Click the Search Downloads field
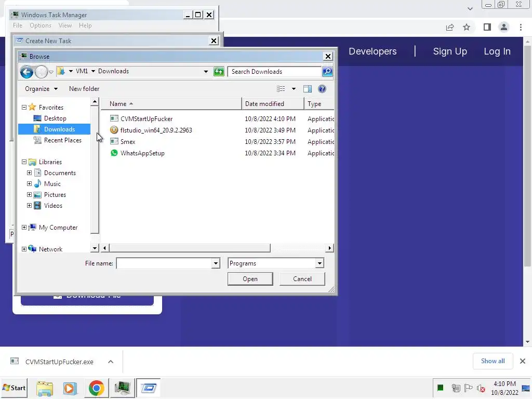This screenshot has width=532, height=399. [274, 72]
